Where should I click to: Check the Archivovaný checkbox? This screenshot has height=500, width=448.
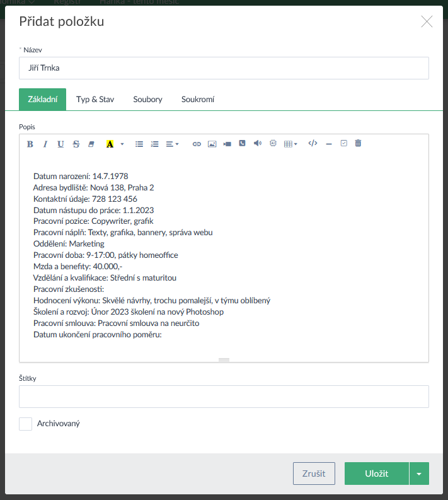click(26, 424)
